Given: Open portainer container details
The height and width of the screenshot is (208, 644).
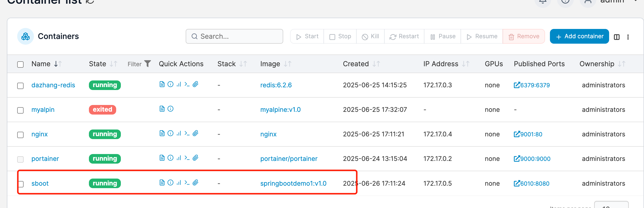Looking at the screenshot, I should (x=45, y=158).
